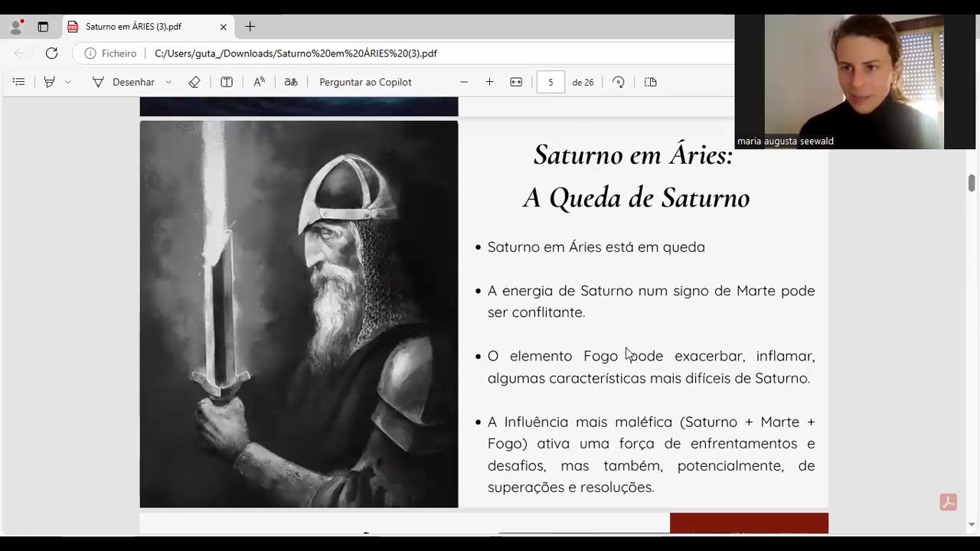Image resolution: width=980 pixels, height=551 pixels.
Task: Click the maria augusta seewald webcam video
Action: point(854,82)
